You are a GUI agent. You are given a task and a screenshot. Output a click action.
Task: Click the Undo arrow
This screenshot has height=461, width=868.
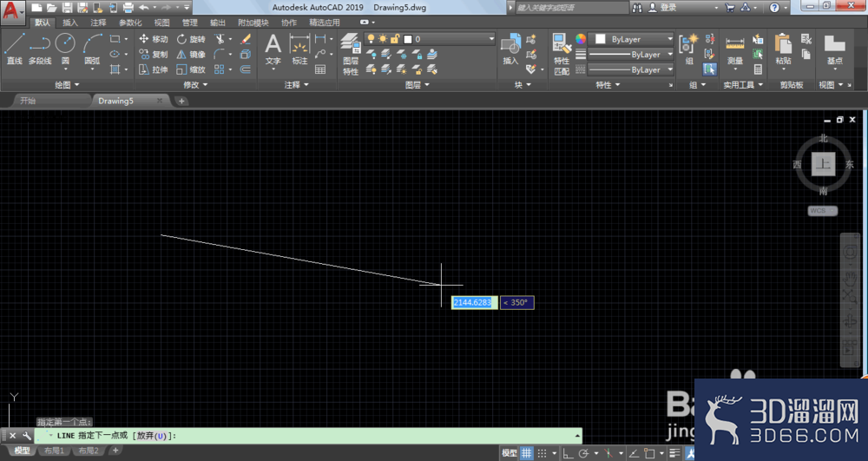tap(144, 7)
